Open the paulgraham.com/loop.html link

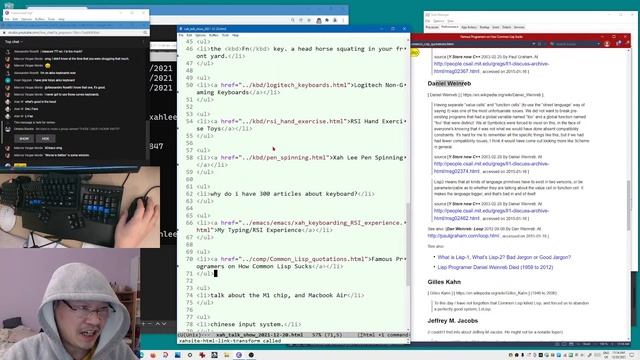coord(463,236)
